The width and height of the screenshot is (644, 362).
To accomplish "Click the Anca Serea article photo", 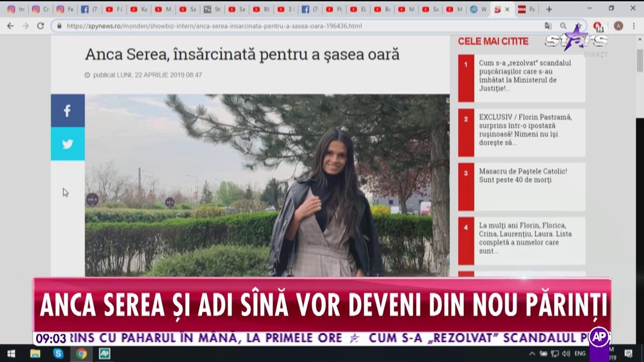I will pos(267,186).
